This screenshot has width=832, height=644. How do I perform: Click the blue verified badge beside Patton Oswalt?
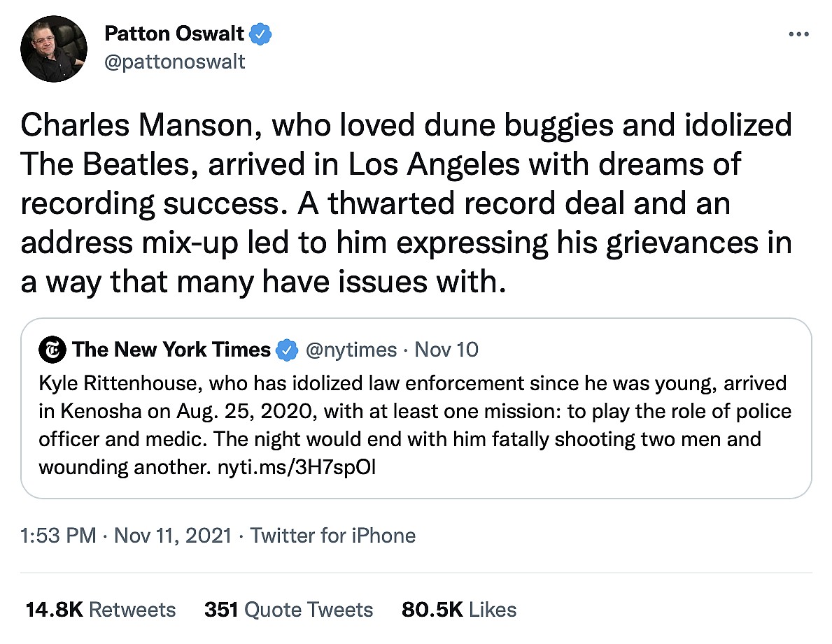(x=262, y=33)
